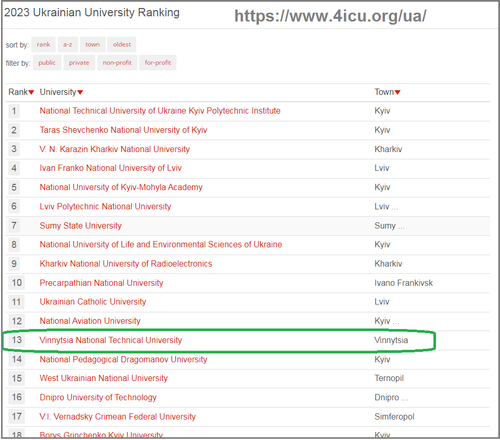Click the rank number 1 cell

coord(14,111)
